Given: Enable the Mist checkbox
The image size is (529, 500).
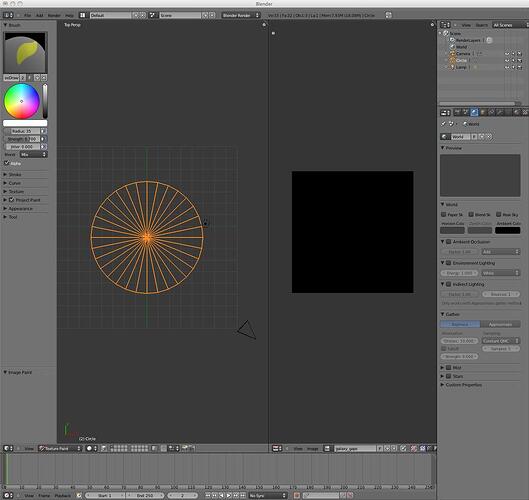Looking at the screenshot, I should point(449,367).
